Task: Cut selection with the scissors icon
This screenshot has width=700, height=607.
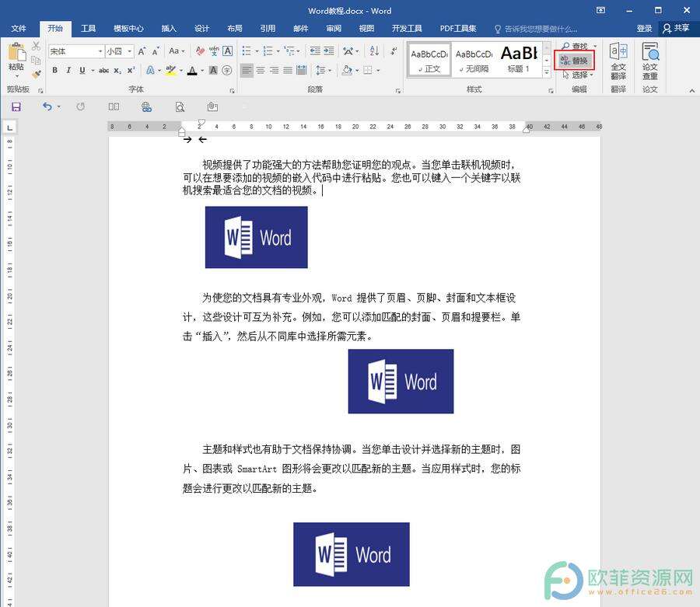Action: [x=36, y=46]
